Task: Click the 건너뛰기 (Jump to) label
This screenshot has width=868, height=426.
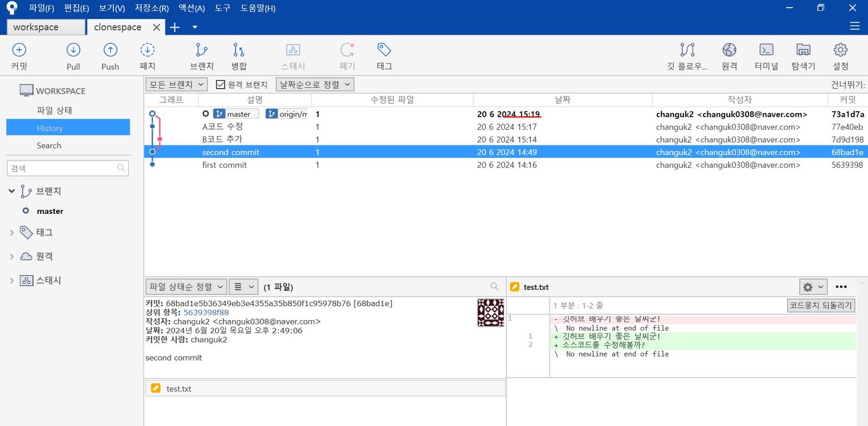Action: point(847,85)
